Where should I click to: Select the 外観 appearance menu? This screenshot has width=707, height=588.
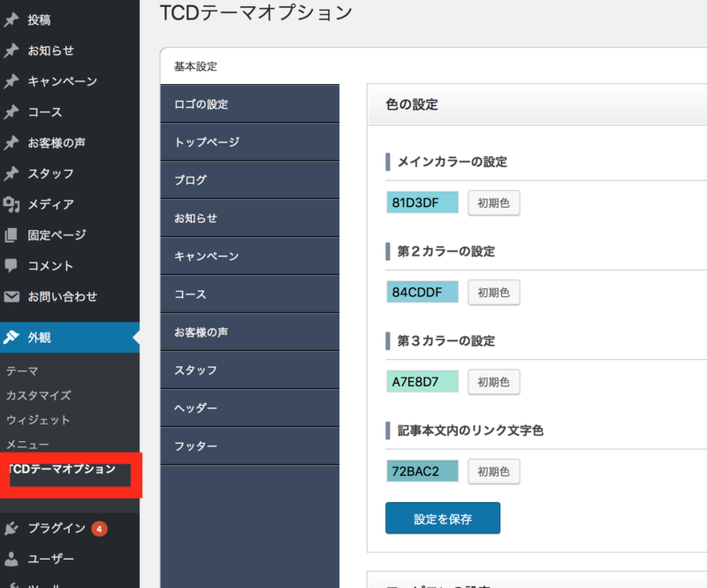(70, 337)
